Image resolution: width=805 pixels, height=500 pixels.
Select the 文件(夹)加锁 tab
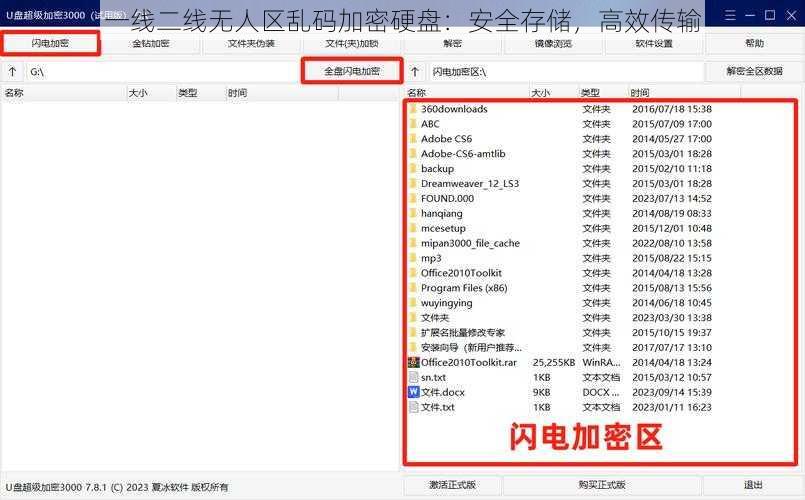tap(352, 44)
